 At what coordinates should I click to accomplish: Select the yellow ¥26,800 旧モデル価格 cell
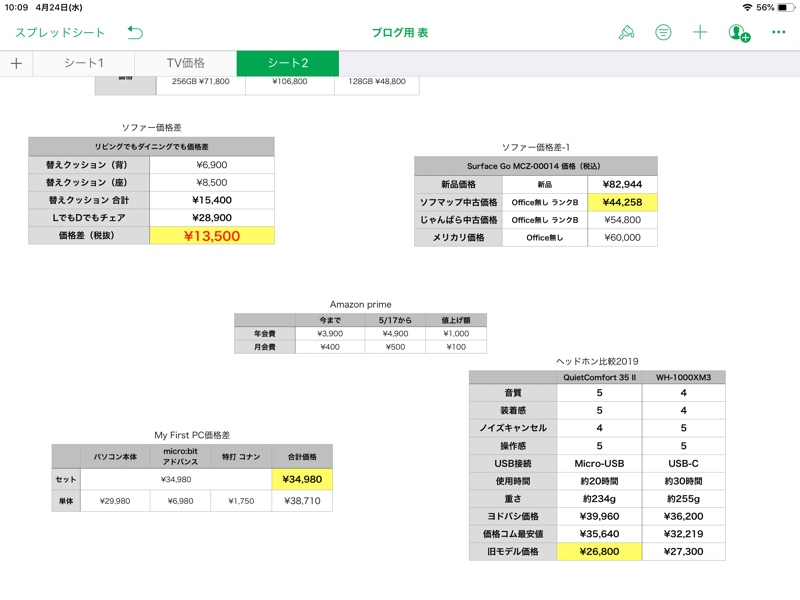[599, 551]
